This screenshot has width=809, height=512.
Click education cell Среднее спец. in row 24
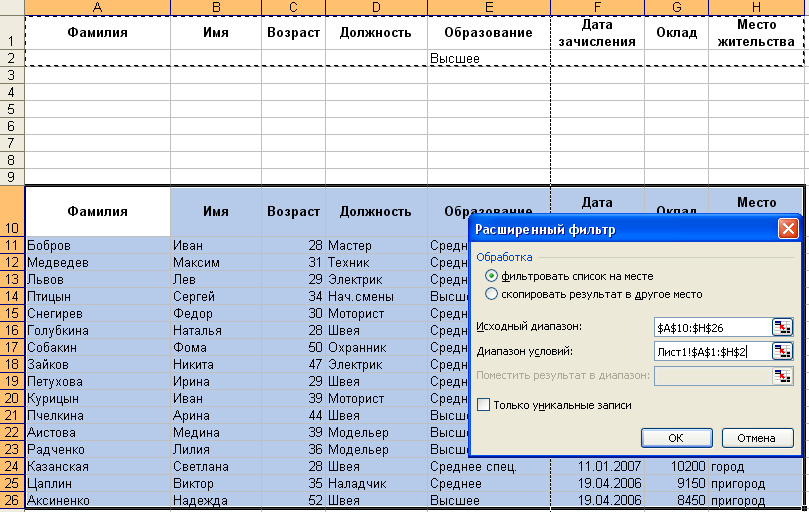(x=489, y=466)
